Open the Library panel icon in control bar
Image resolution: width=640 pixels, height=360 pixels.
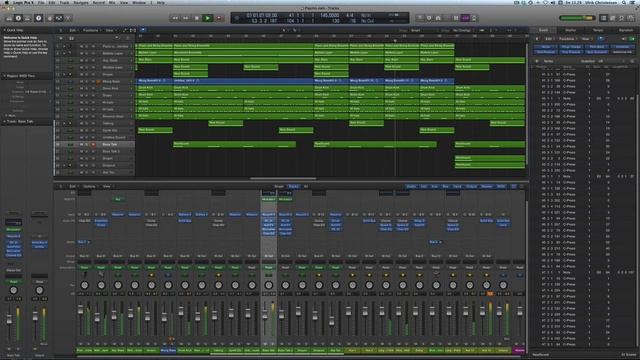click(9, 18)
